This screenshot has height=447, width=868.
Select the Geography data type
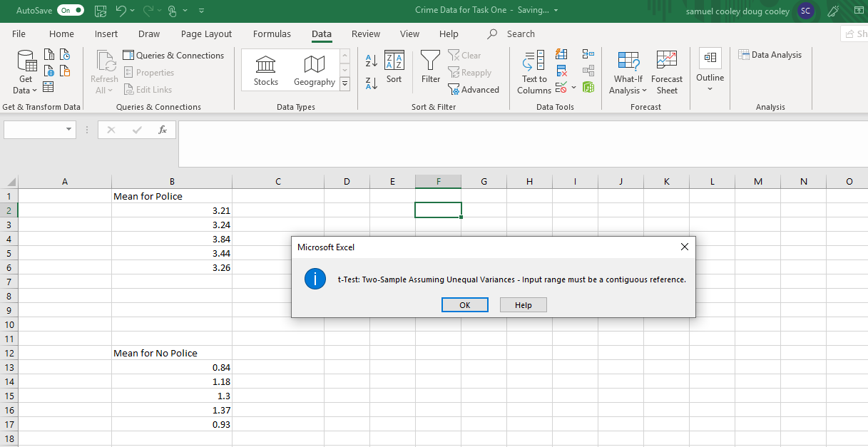(314, 68)
